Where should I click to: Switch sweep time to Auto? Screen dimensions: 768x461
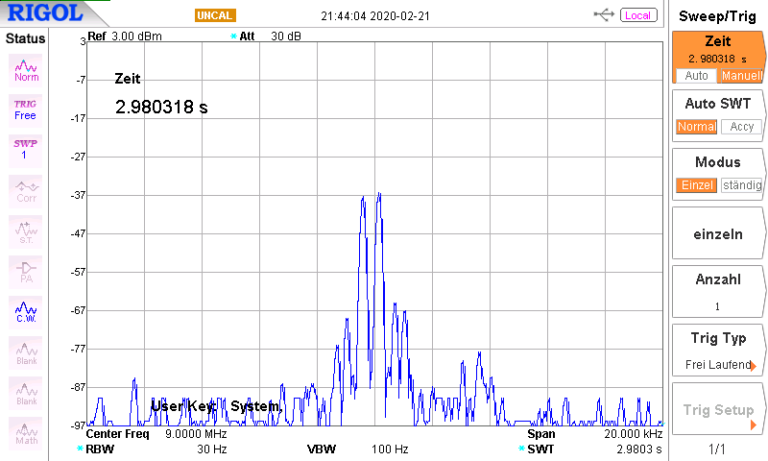point(695,76)
